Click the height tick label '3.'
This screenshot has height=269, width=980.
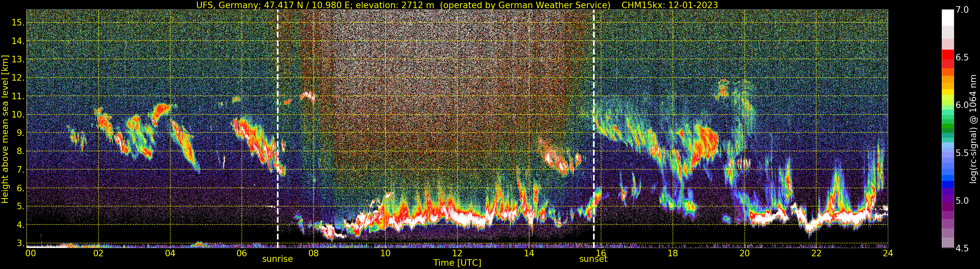pyautogui.click(x=21, y=243)
